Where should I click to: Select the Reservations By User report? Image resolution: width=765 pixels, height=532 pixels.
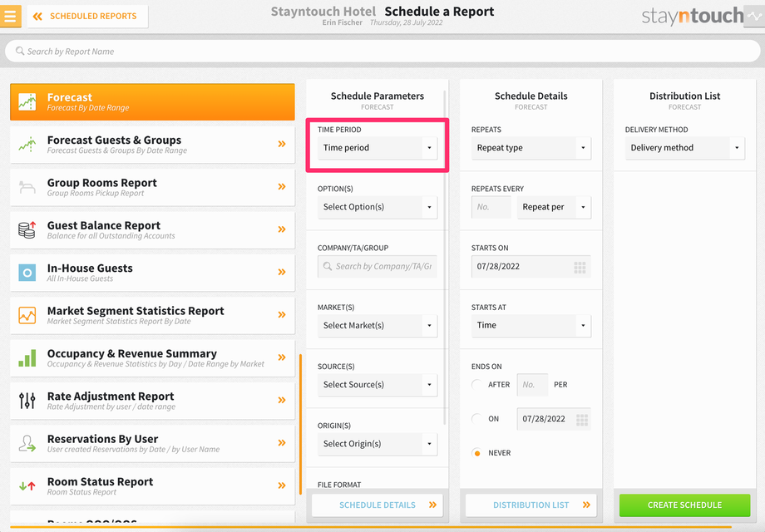tap(152, 443)
